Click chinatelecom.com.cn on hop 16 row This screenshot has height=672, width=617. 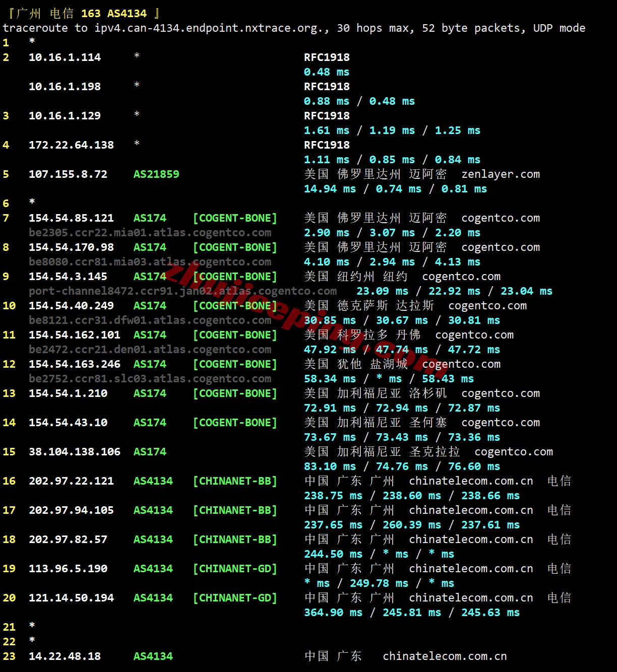(x=471, y=481)
